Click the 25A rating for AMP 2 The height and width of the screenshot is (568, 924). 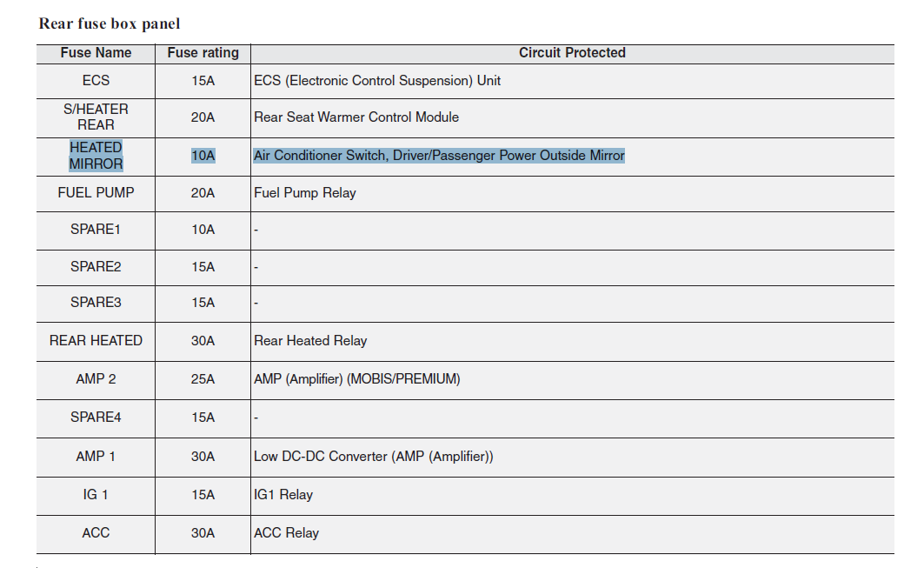203,379
